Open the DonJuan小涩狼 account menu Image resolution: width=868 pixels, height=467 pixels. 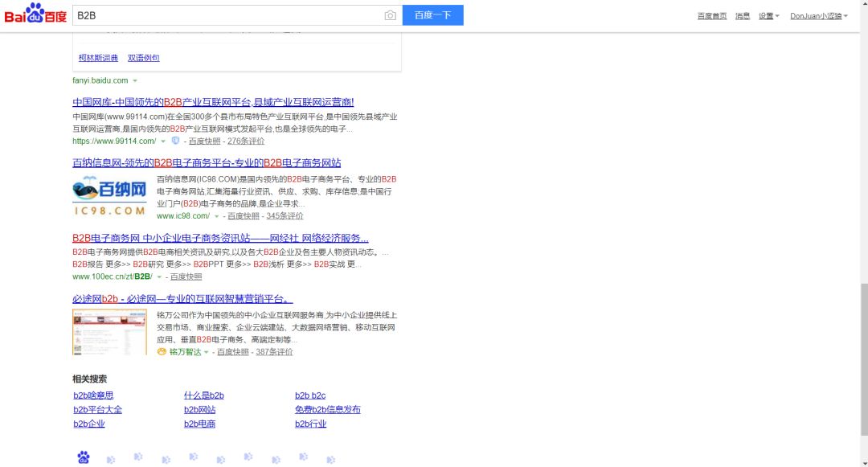click(819, 16)
